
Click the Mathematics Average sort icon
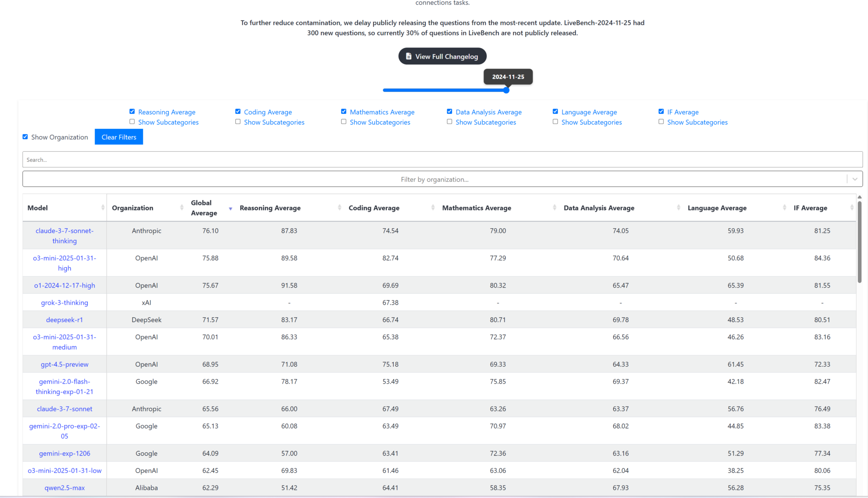click(x=554, y=207)
